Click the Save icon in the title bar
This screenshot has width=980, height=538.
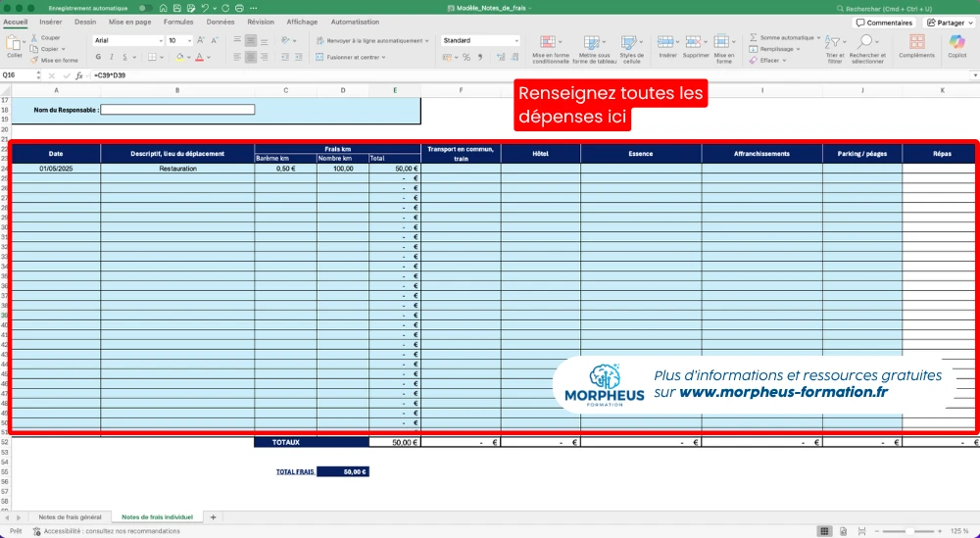click(x=177, y=8)
